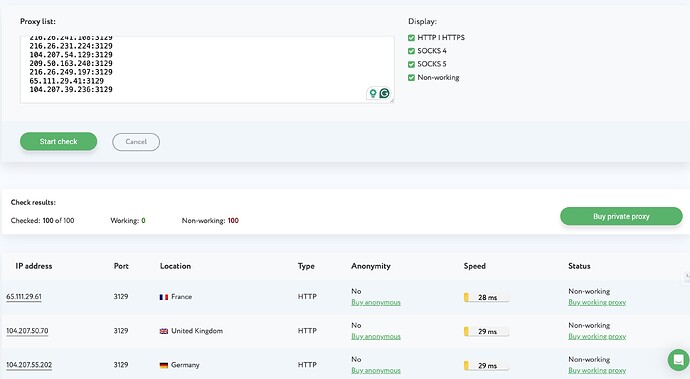Click the Port column header
Viewport: 690px width, 379px height.
(x=121, y=266)
